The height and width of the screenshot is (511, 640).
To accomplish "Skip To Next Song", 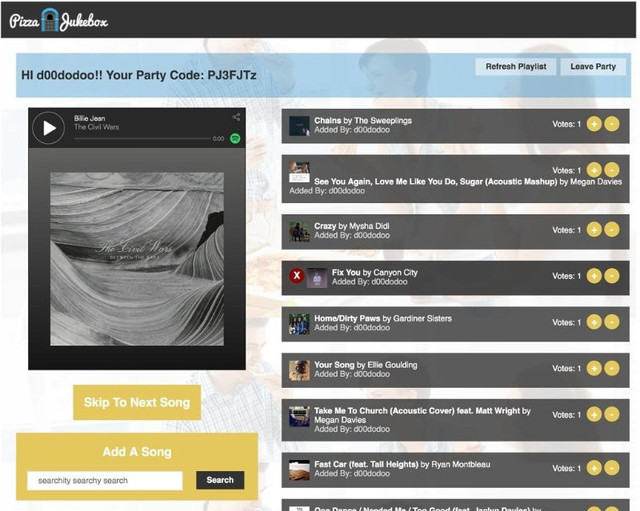I will (x=137, y=402).
